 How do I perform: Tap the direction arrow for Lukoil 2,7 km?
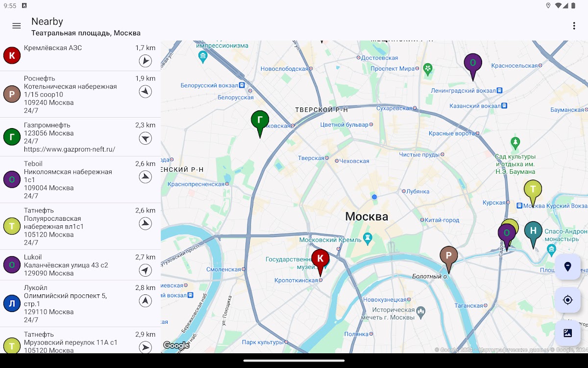tap(145, 270)
